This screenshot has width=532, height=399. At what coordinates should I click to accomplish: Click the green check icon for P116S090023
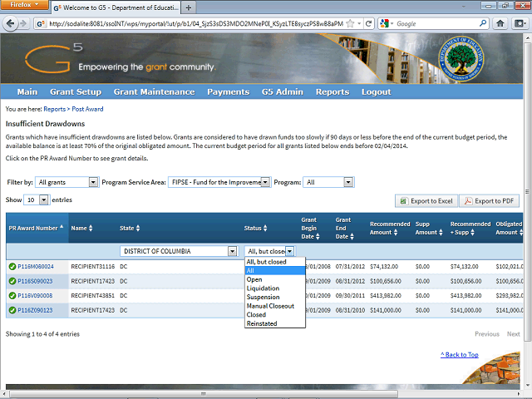[x=12, y=281]
